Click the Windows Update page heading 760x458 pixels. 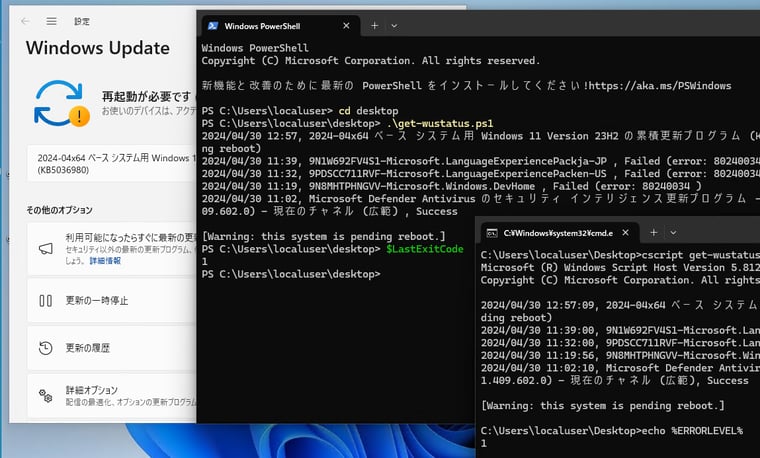pyautogui.click(x=98, y=48)
